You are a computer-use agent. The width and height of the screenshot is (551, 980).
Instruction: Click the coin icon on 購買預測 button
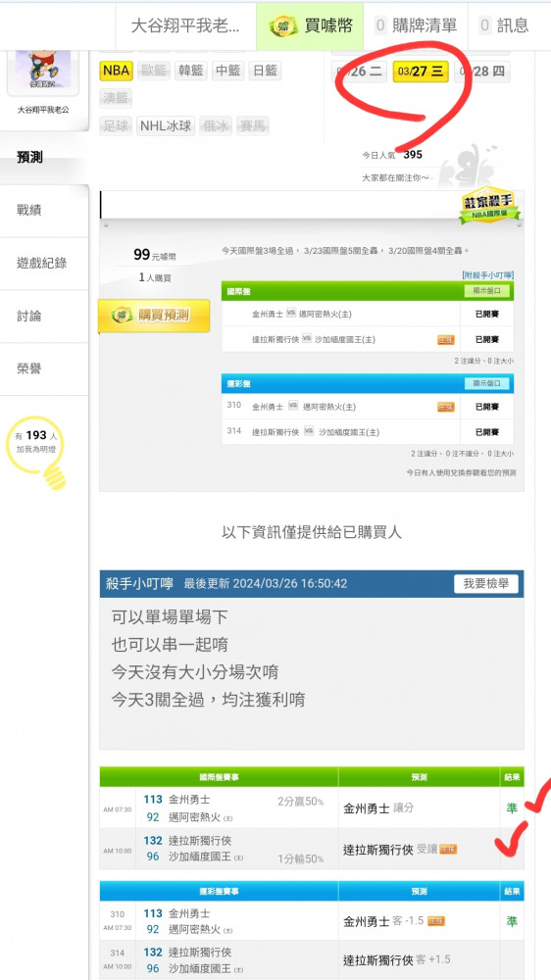click(x=121, y=315)
